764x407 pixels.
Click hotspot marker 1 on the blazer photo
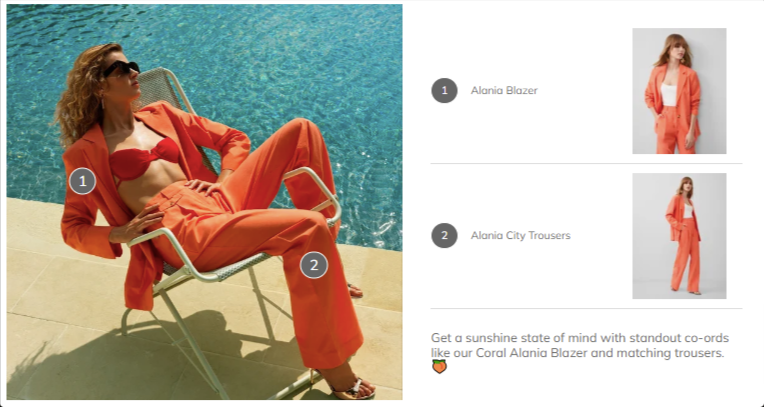click(x=82, y=181)
